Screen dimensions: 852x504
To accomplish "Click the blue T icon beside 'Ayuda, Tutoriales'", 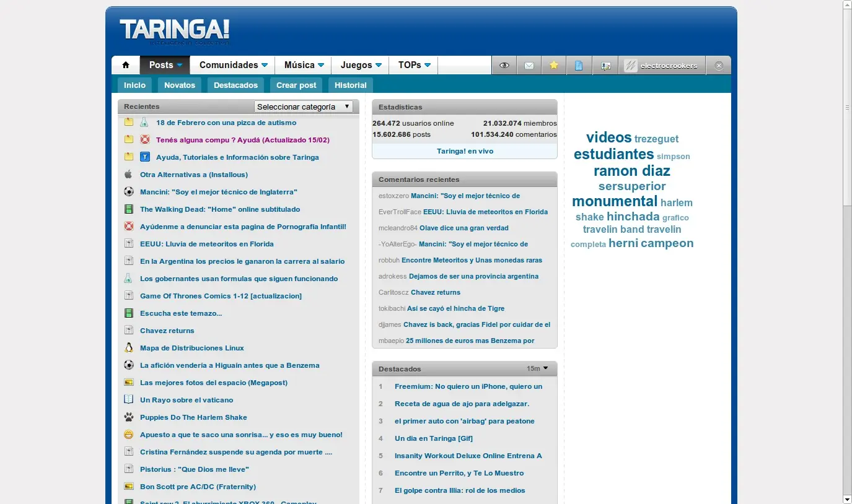I will (x=145, y=157).
